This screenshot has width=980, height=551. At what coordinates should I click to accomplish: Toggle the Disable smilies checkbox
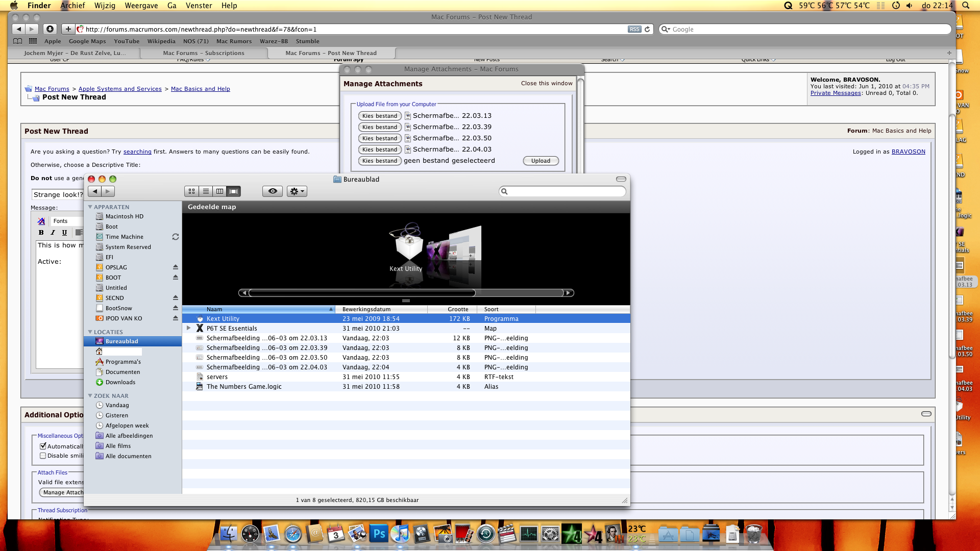[x=43, y=456]
